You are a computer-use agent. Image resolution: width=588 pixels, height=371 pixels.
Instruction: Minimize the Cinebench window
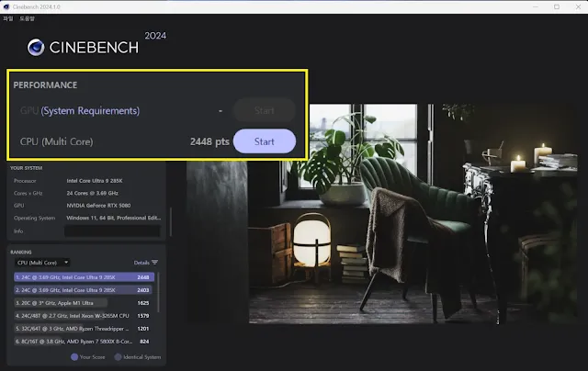536,6
